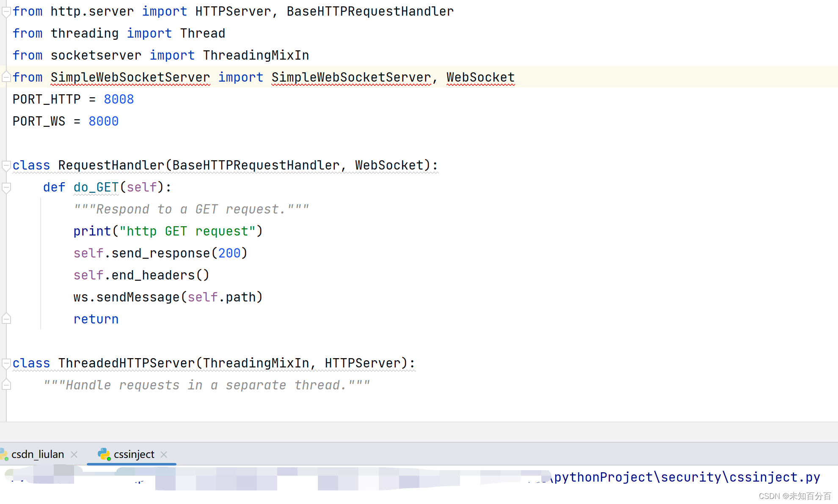The width and height of the screenshot is (838, 504).
Task: Click fold end marker beside return statement
Action: [x=6, y=319]
